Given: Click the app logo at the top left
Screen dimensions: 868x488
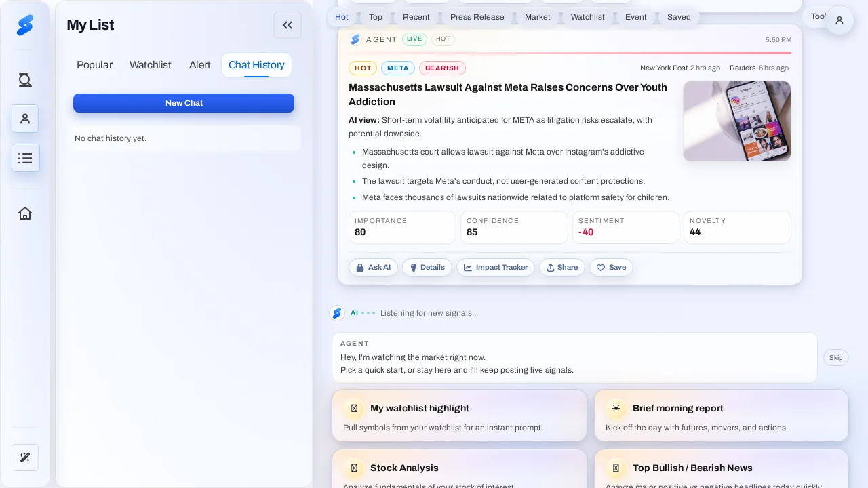Looking at the screenshot, I should (25, 24).
